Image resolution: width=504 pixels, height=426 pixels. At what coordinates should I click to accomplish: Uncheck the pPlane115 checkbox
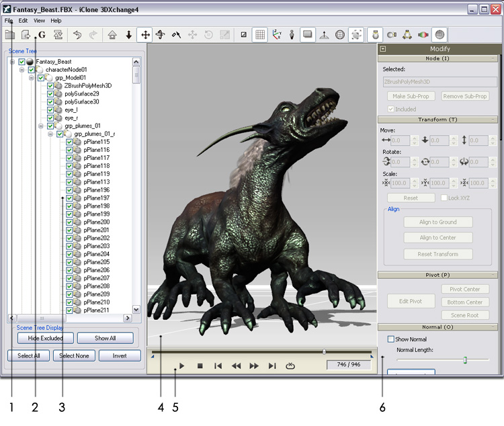(x=70, y=142)
